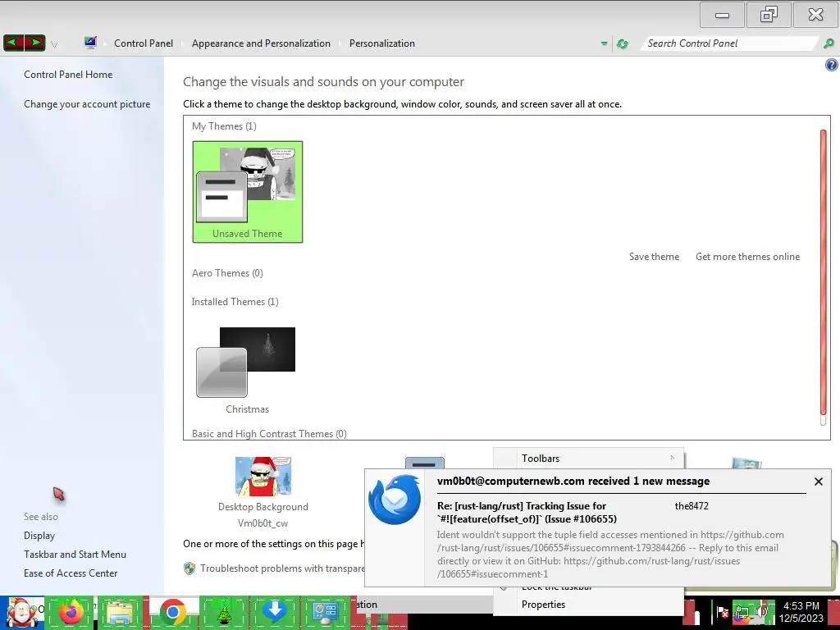
Task: Click the network tray icon
Action: [x=742, y=612]
